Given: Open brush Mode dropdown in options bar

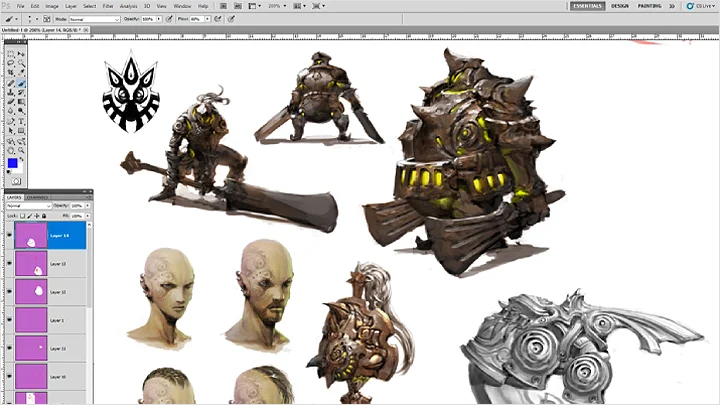Looking at the screenshot, I should (x=95, y=19).
